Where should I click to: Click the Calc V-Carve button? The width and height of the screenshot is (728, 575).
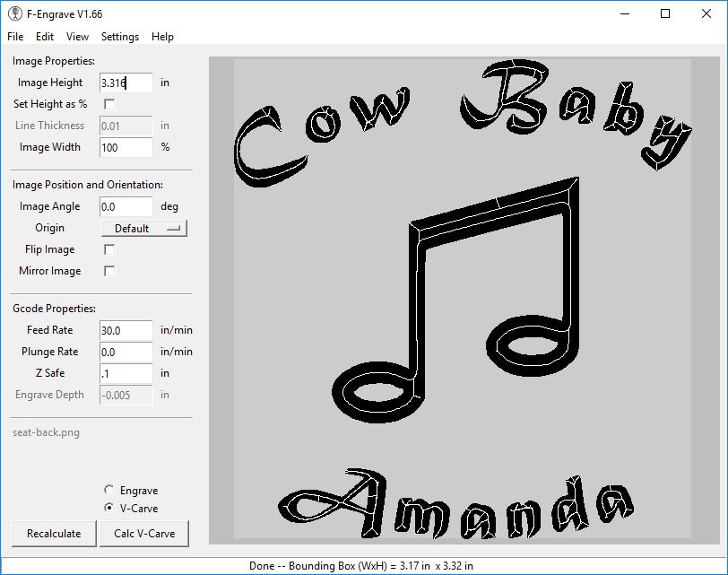[x=144, y=533]
